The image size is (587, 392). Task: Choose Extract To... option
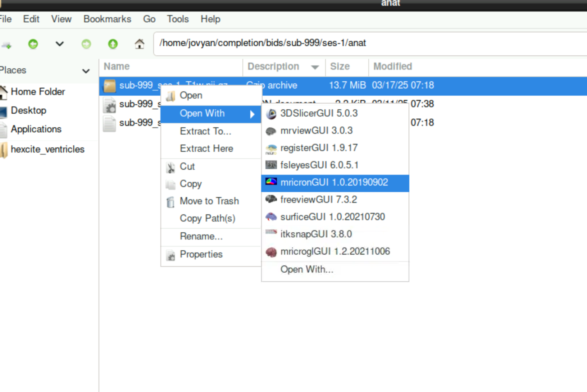point(211,131)
